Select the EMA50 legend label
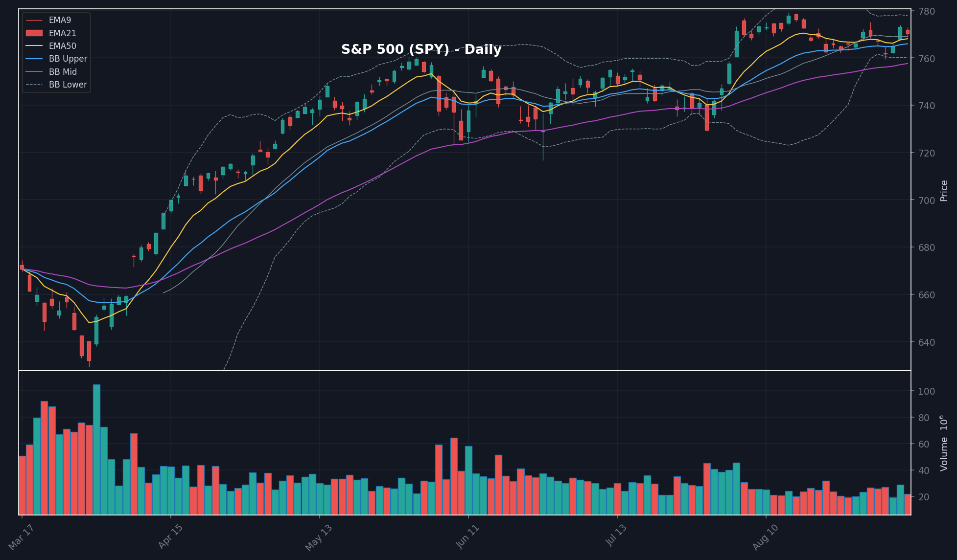The width and height of the screenshot is (957, 560). click(x=63, y=46)
